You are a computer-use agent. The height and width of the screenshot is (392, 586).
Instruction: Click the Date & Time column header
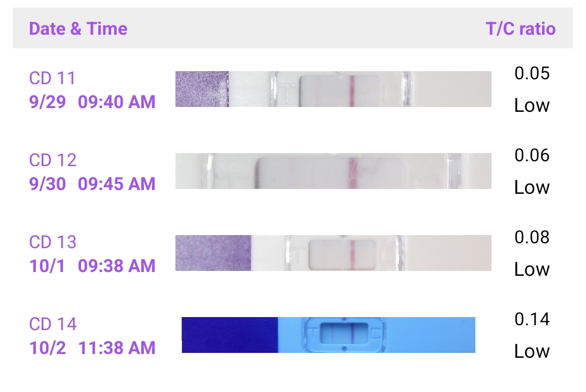[x=78, y=28]
